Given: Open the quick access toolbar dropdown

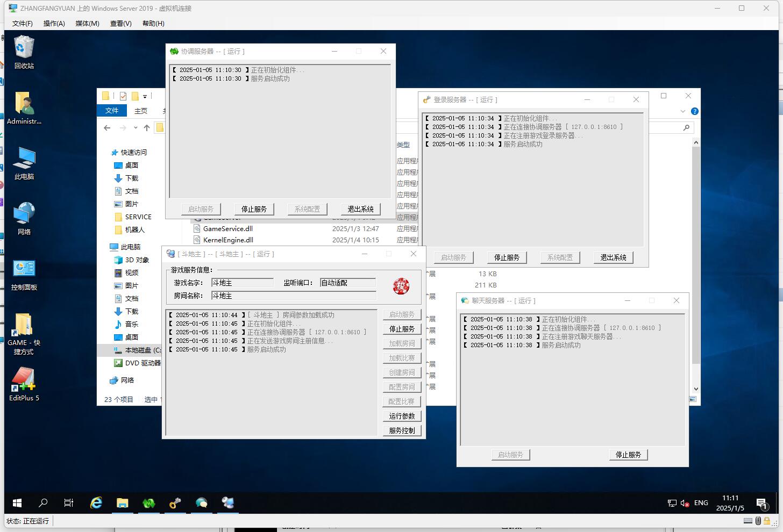Looking at the screenshot, I should (145, 97).
